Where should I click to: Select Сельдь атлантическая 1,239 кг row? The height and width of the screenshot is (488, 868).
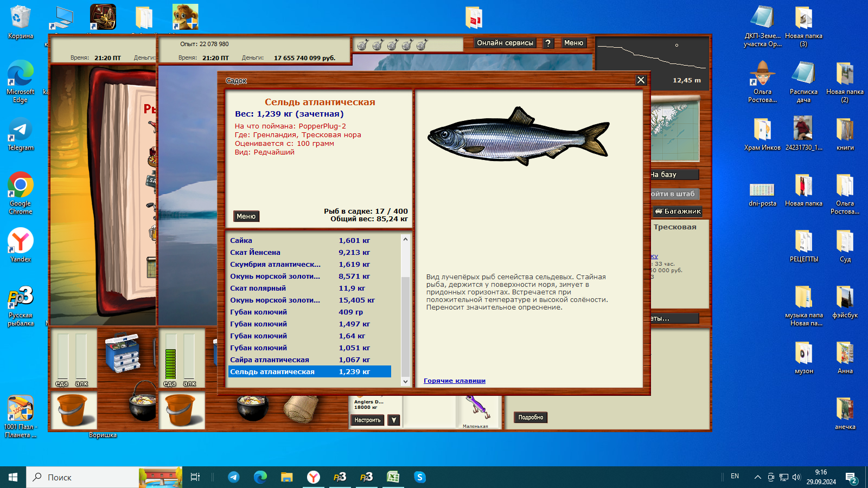click(x=309, y=371)
